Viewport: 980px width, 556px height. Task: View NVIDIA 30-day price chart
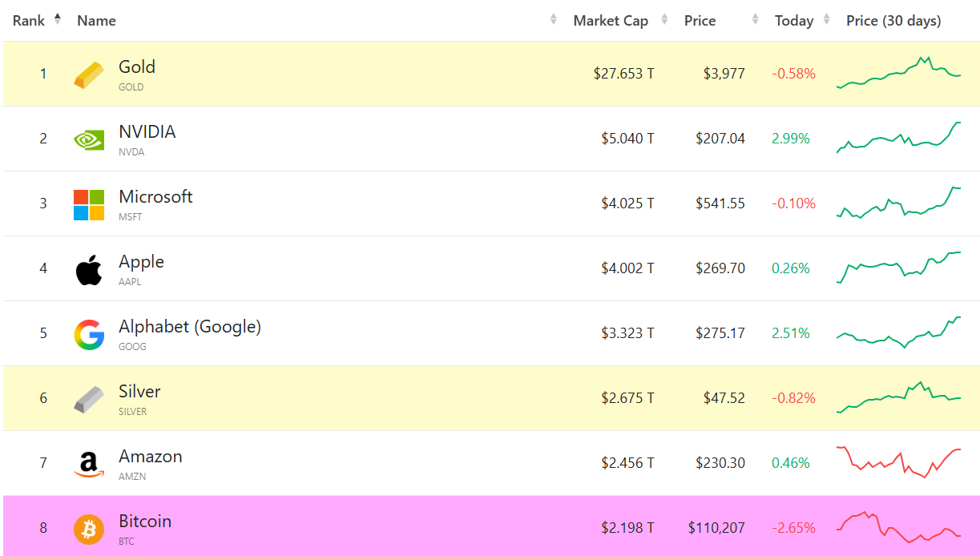point(898,137)
